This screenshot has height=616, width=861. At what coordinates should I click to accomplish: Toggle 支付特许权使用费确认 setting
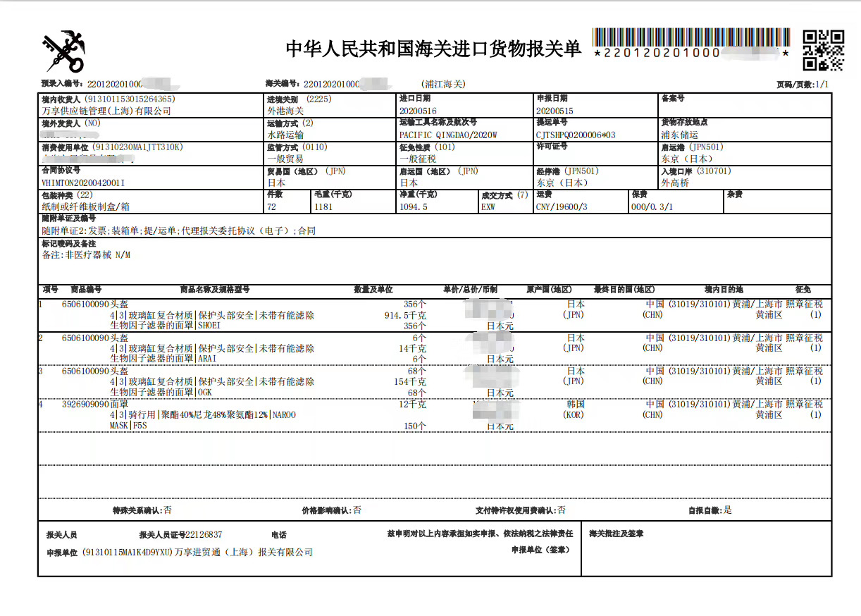pos(561,509)
